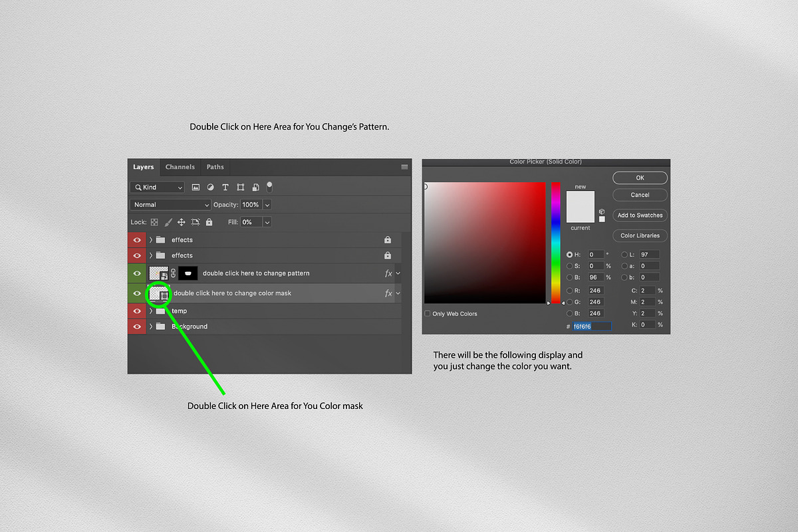Screen dimensions: 798x532
Task: Hide the temp group visibility eye
Action: (x=137, y=311)
